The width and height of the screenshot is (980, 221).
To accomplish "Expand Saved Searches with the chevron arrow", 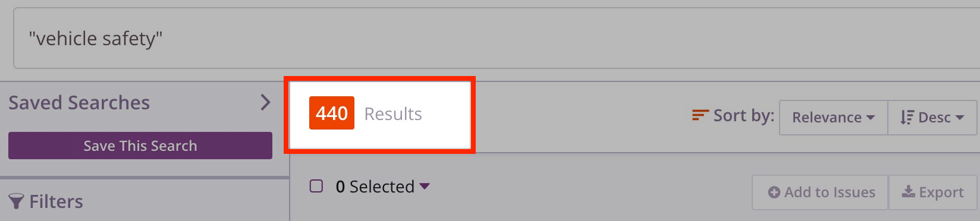I will pyautogui.click(x=265, y=103).
